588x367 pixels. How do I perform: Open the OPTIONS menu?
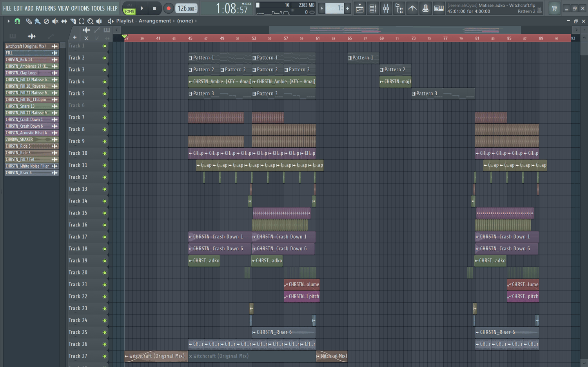(x=80, y=8)
